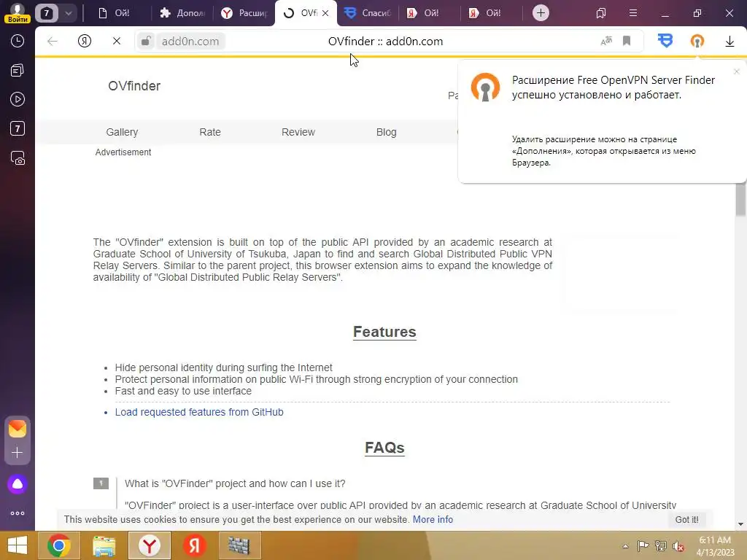The image size is (747, 560).
Task: Open the More info cookie link
Action: click(x=433, y=519)
